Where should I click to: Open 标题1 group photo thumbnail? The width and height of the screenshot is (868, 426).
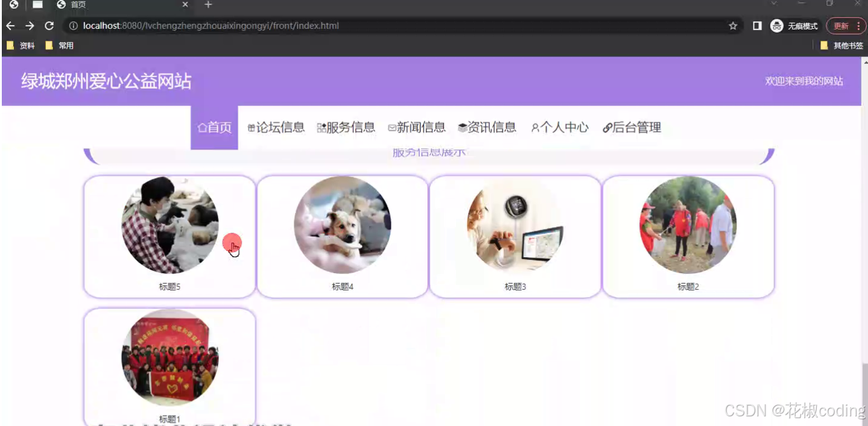(x=169, y=358)
